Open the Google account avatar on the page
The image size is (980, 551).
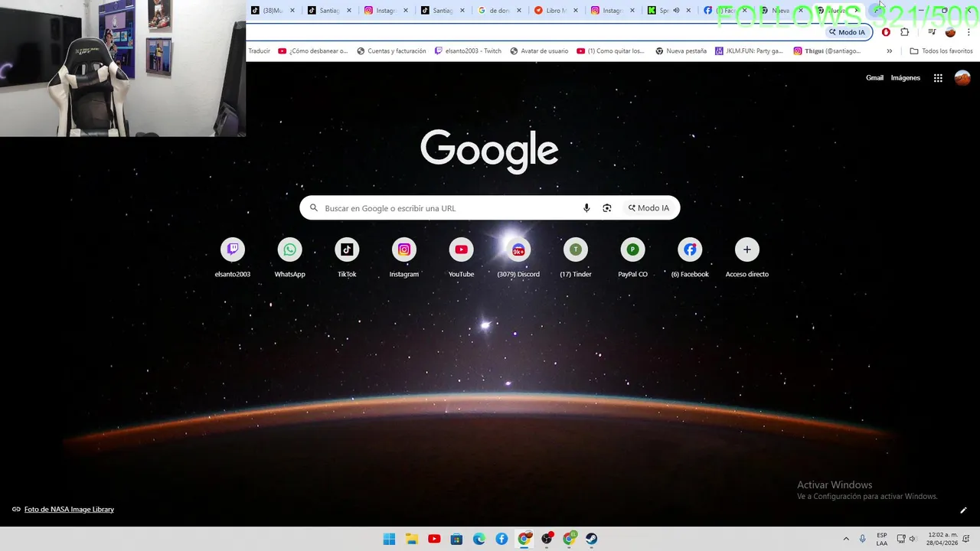pyautogui.click(x=962, y=78)
